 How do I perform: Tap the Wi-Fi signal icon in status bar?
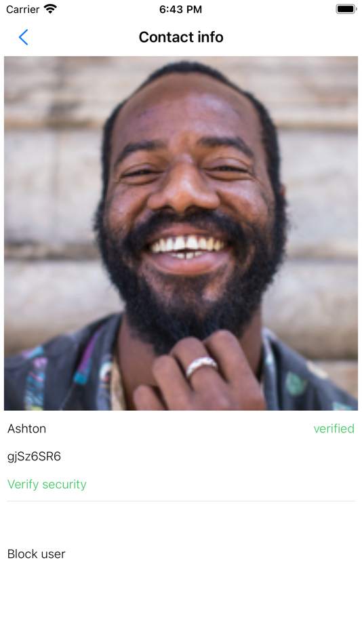point(51,9)
